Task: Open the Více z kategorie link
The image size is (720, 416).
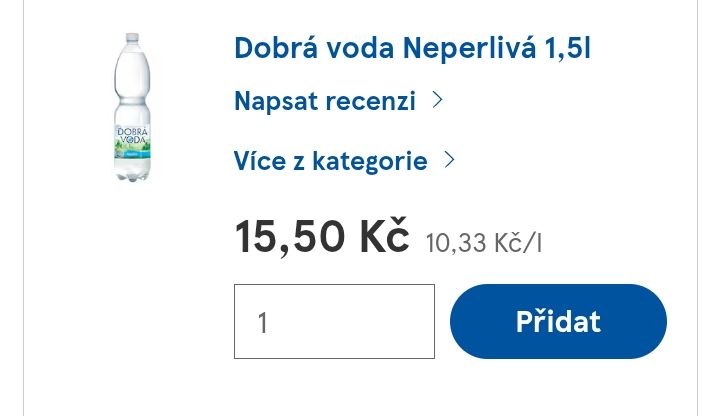Action: 330,161
